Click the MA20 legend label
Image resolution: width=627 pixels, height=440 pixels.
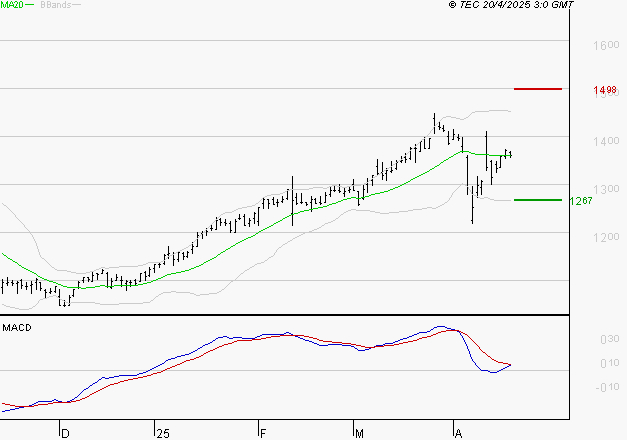[12, 5]
